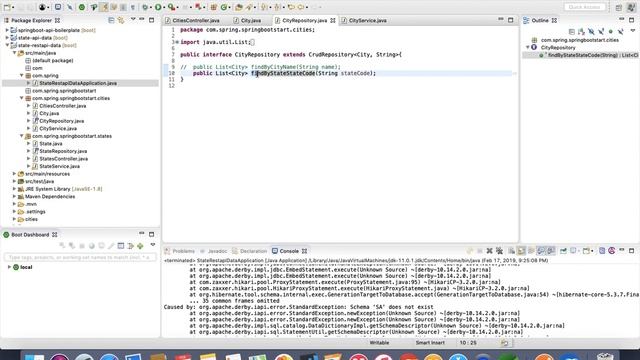Open the Quick Access search field
640x360 pixels.
click(584, 7)
